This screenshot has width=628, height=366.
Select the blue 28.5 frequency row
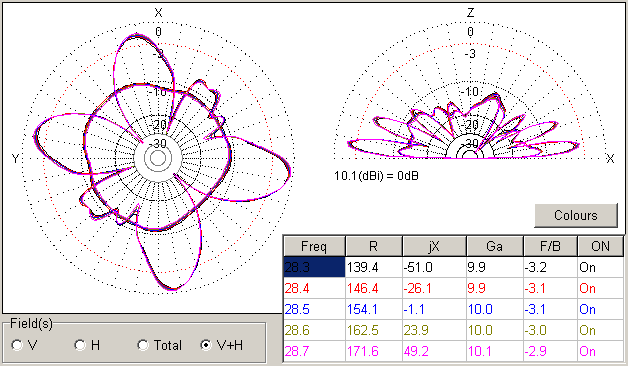[454, 309]
